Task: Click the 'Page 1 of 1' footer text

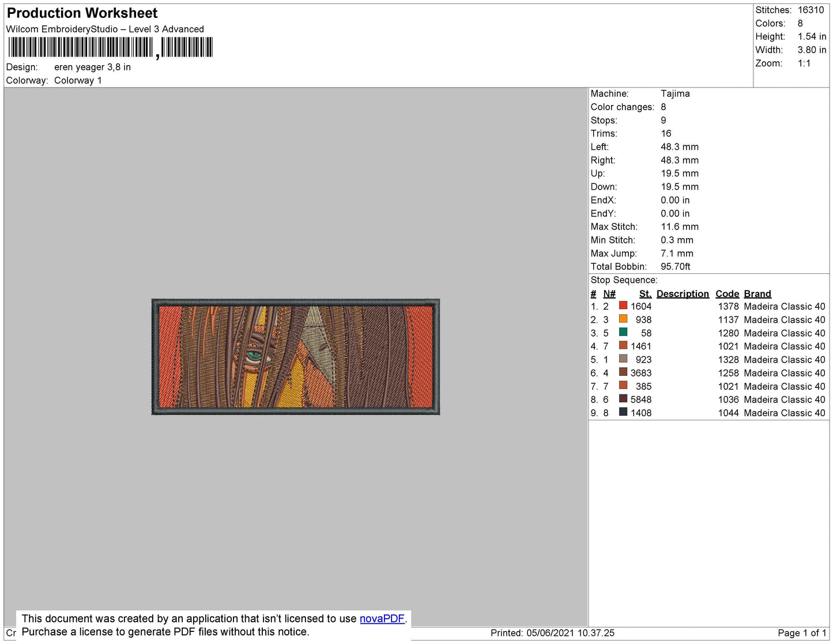Action: pos(802,633)
